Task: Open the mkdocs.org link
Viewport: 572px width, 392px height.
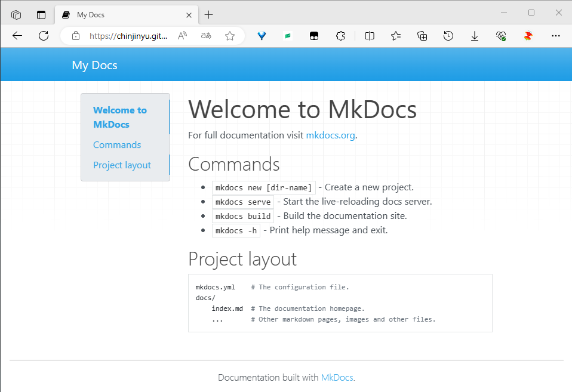Action: tap(331, 135)
